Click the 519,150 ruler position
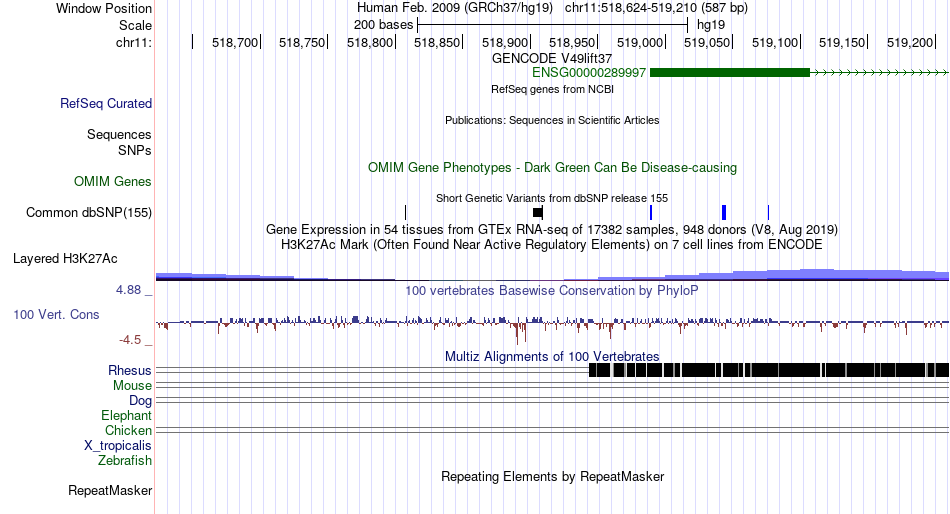 pyautogui.click(x=842, y=42)
